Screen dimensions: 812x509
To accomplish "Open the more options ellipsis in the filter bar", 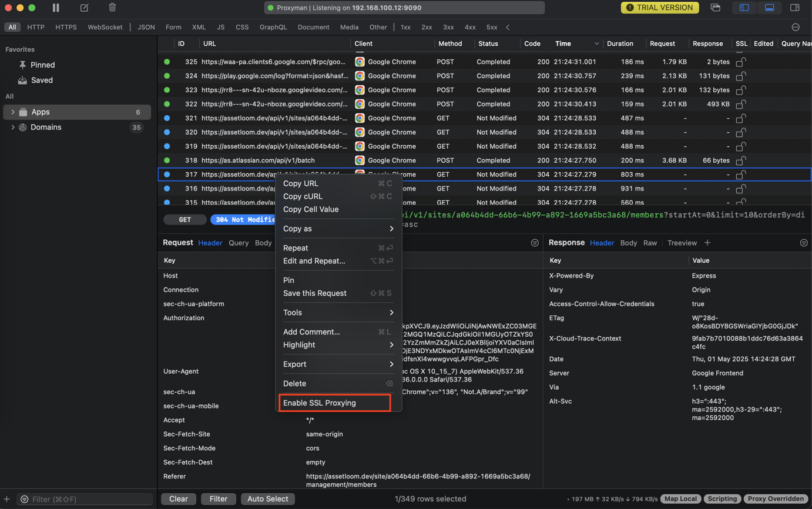I will pyautogui.click(x=796, y=27).
